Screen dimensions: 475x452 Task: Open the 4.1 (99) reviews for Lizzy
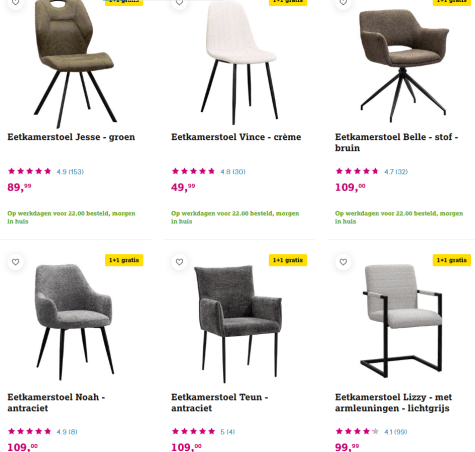(396, 432)
